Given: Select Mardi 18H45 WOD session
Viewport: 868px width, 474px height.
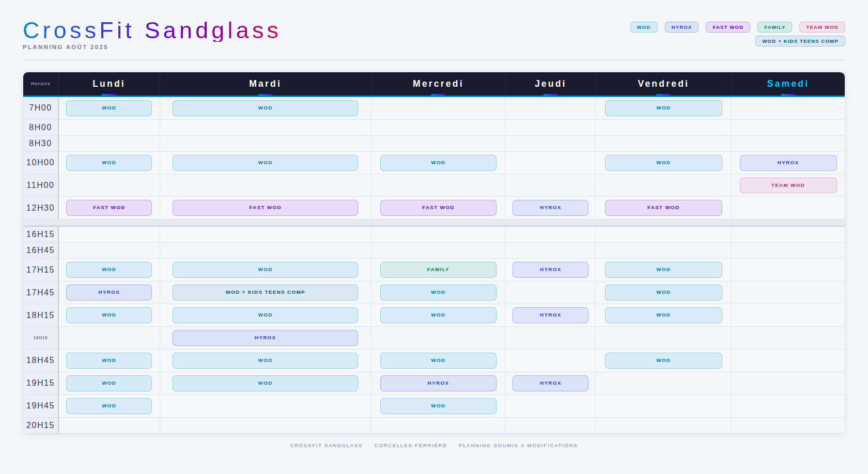Looking at the screenshot, I should 265,361.
